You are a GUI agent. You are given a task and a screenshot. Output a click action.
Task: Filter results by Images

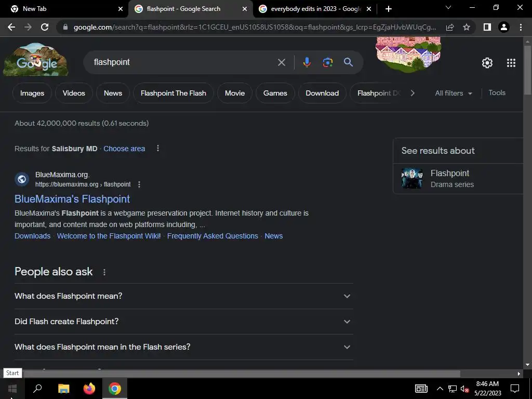32,93
